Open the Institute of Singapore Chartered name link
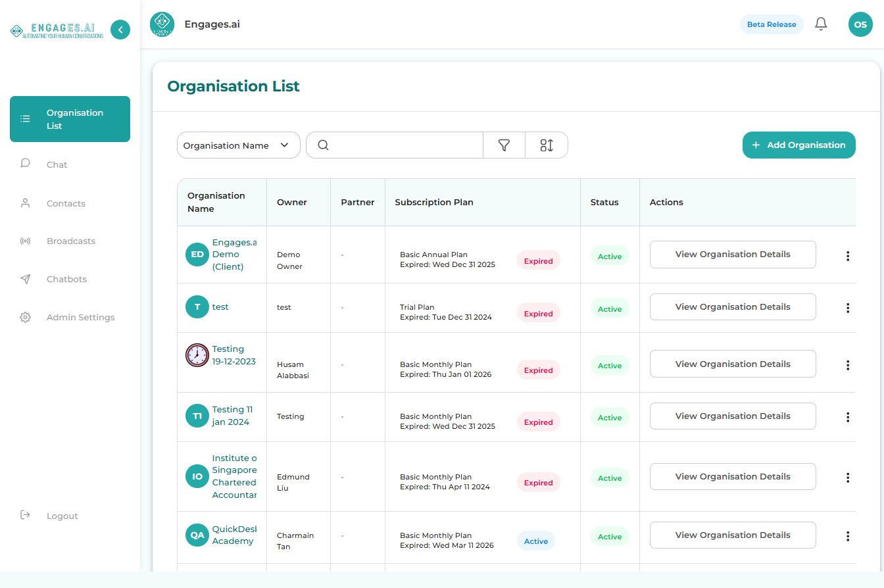This screenshot has height=588, width=884. click(x=234, y=476)
